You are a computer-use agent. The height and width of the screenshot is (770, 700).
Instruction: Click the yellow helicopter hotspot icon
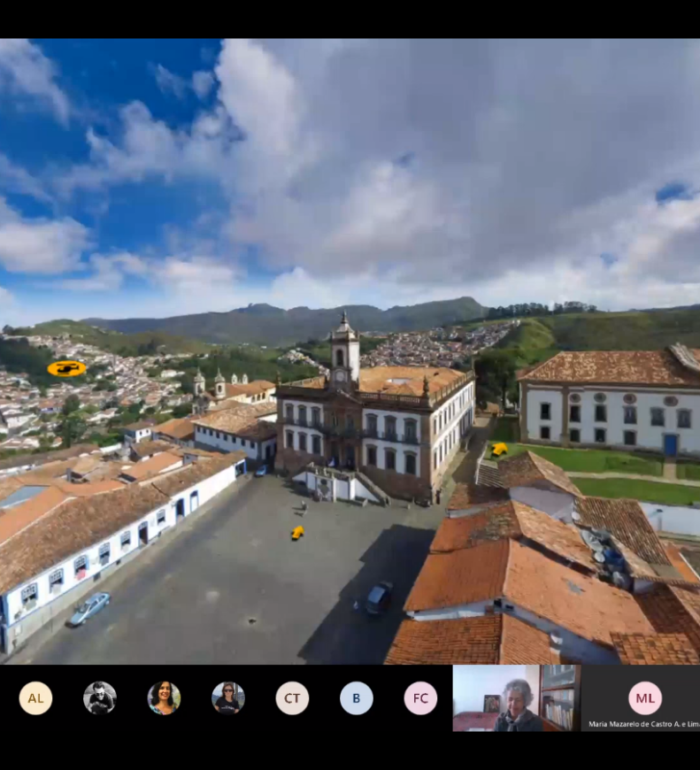click(66, 368)
